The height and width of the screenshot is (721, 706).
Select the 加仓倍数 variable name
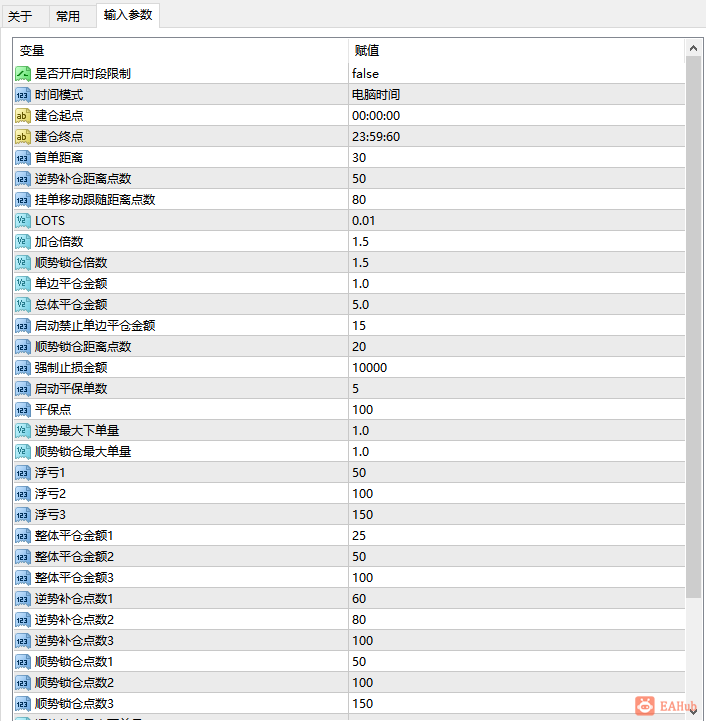click(59, 242)
